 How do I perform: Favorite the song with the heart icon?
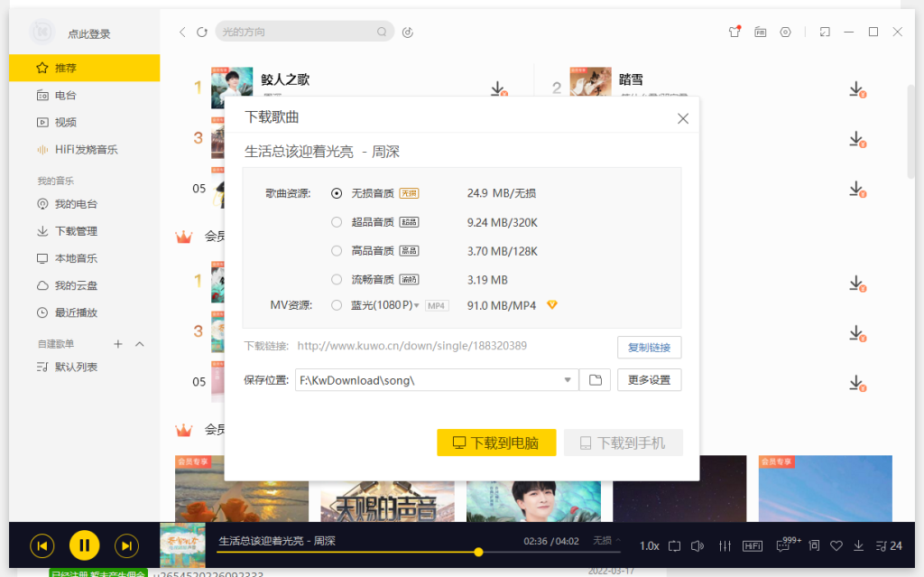click(x=836, y=546)
